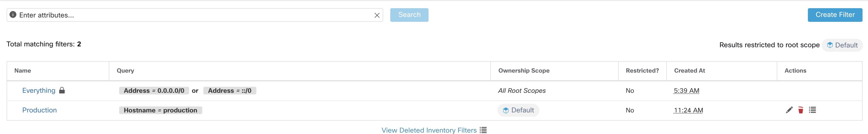Click the Default ownership scope badge
The width and height of the screenshot is (868, 134).
coord(518,110)
